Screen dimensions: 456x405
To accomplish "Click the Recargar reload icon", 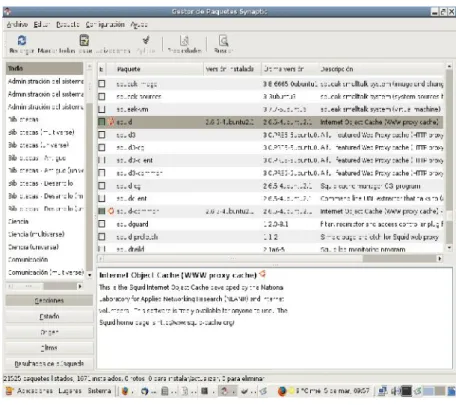I will (22, 40).
